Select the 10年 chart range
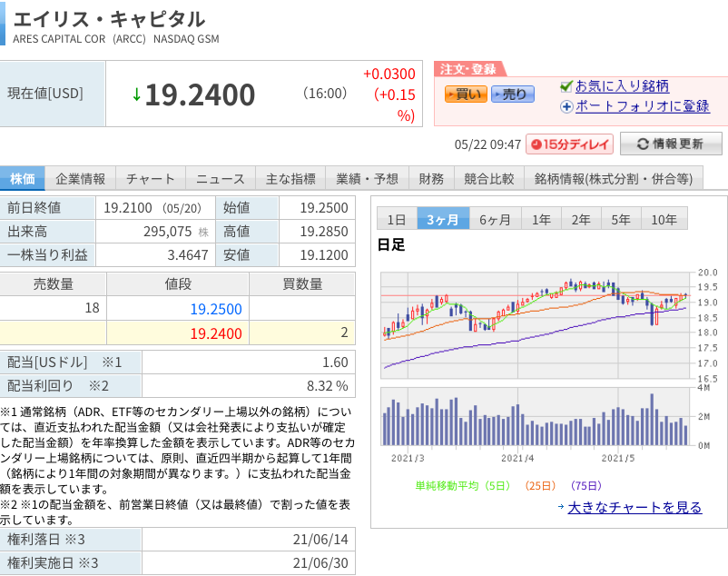Image resolution: width=728 pixels, height=576 pixels. (664, 219)
